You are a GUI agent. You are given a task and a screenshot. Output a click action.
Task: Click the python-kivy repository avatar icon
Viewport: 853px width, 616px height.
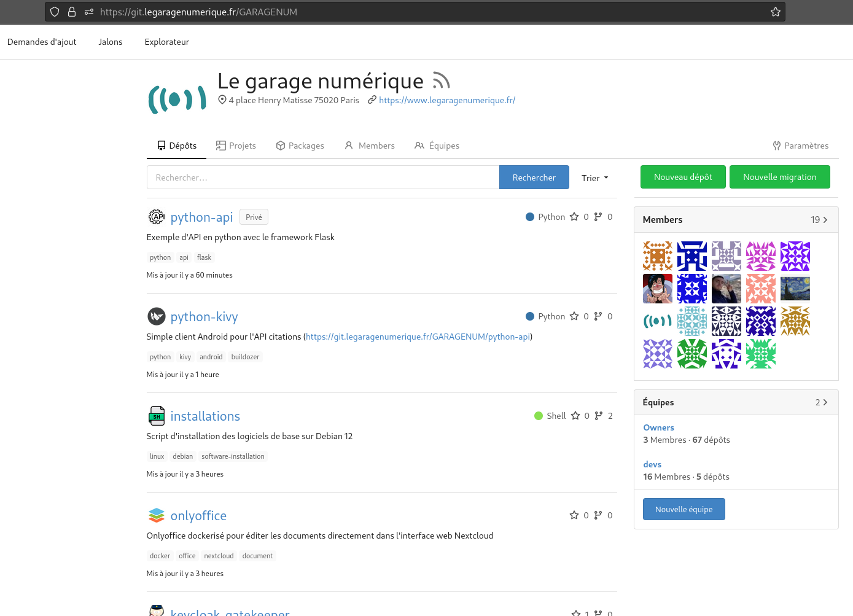click(157, 316)
